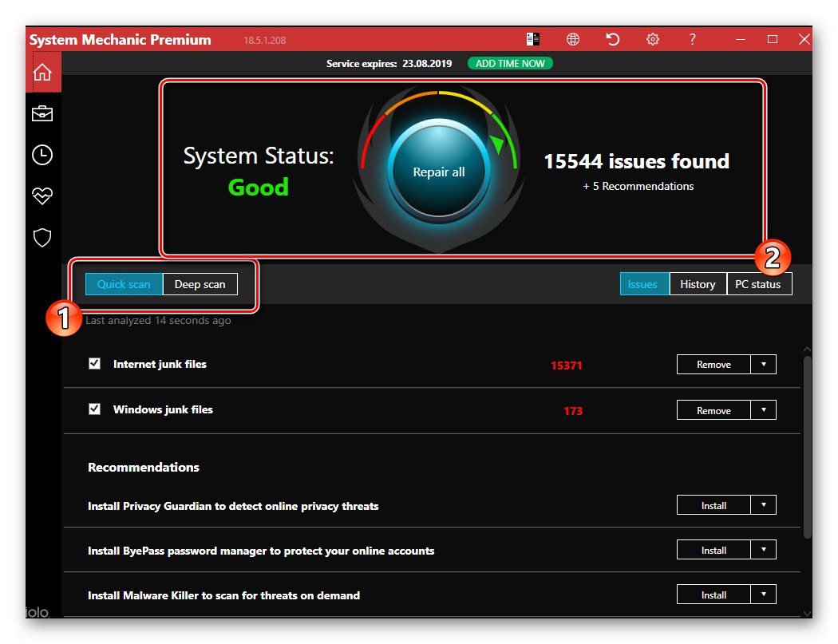Screen dimensions: 838x644
Task: Close the System Mechanic window
Action: [804, 39]
